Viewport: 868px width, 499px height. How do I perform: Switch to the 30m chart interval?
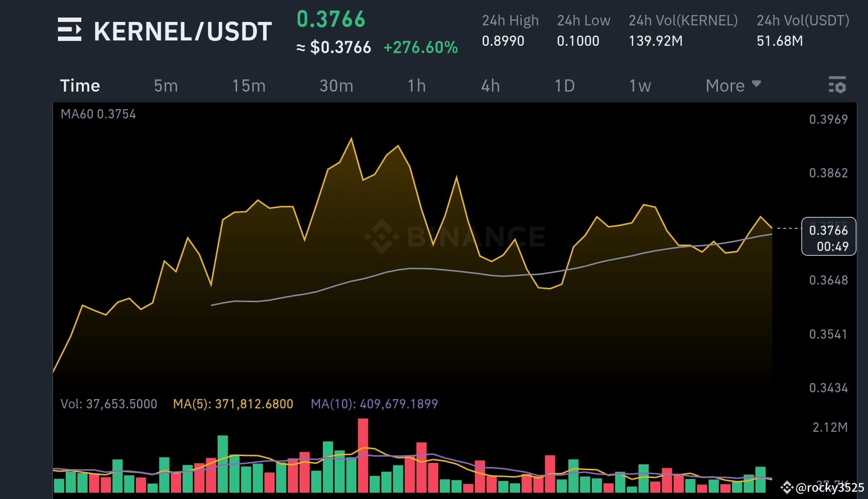(x=336, y=85)
